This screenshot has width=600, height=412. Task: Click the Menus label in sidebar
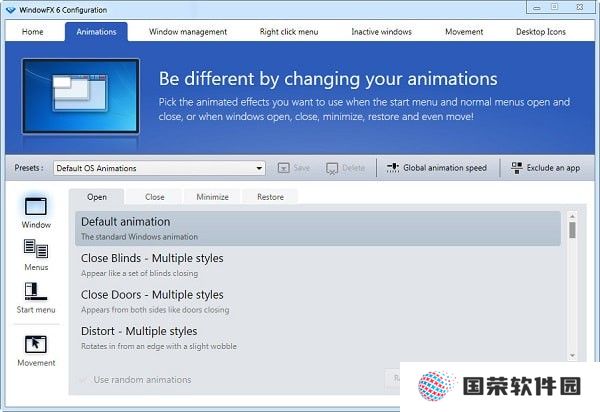pos(36,267)
